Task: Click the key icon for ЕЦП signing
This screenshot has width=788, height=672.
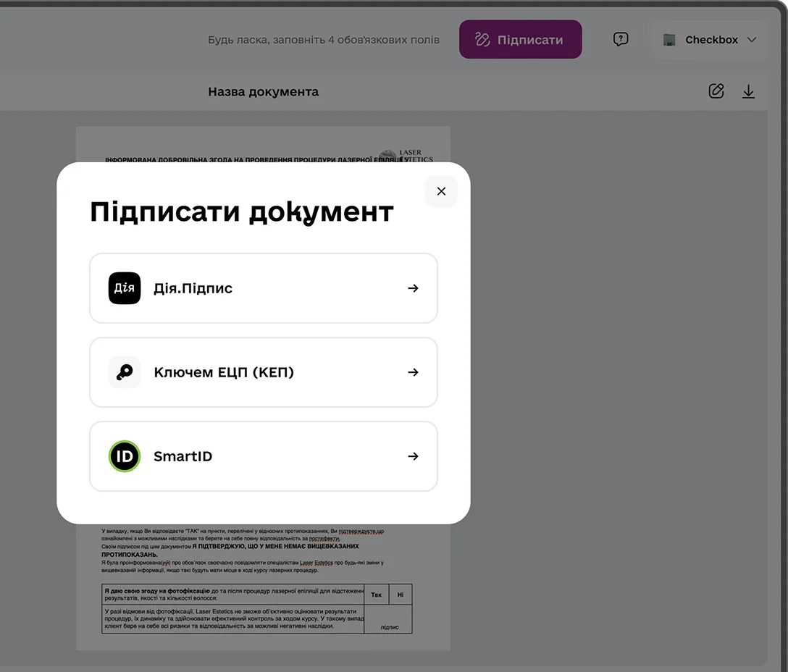Action: coord(125,372)
